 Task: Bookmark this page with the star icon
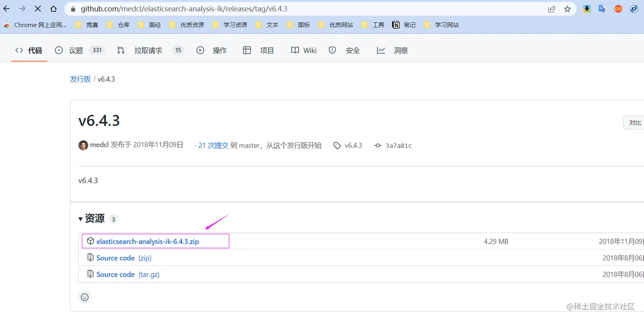(567, 9)
